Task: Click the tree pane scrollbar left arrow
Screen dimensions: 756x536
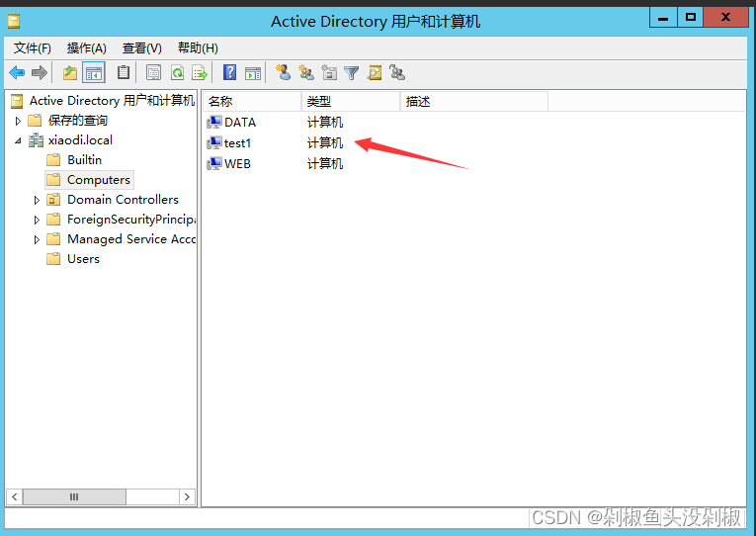Action: (x=15, y=496)
